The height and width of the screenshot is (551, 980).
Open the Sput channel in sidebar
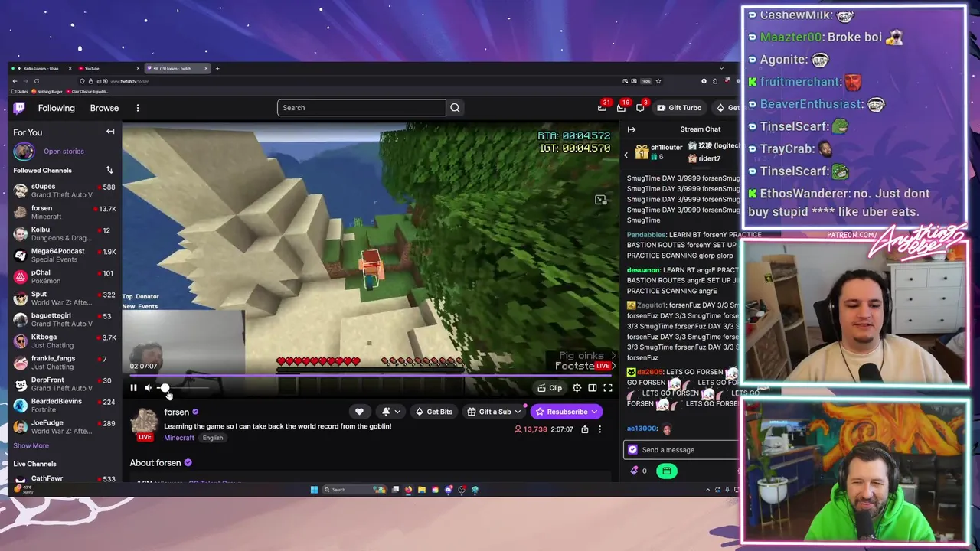[x=64, y=298]
